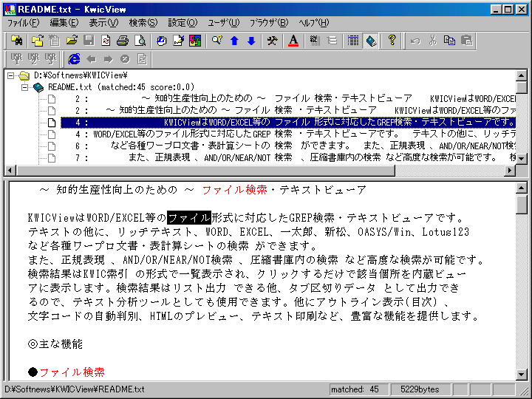Click the USR 2 user tool icon
This screenshot has height=399, width=532.
[x=33, y=59]
